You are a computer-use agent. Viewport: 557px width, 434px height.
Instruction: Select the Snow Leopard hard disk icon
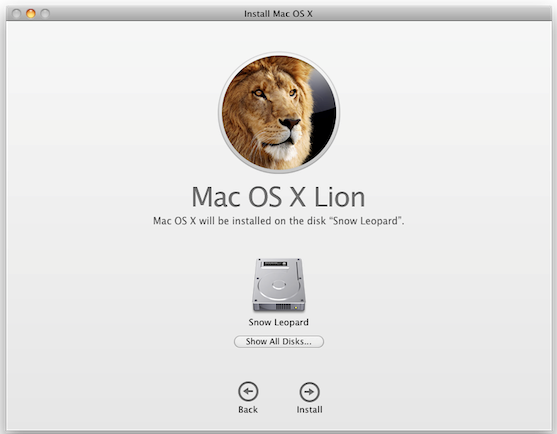click(x=279, y=285)
